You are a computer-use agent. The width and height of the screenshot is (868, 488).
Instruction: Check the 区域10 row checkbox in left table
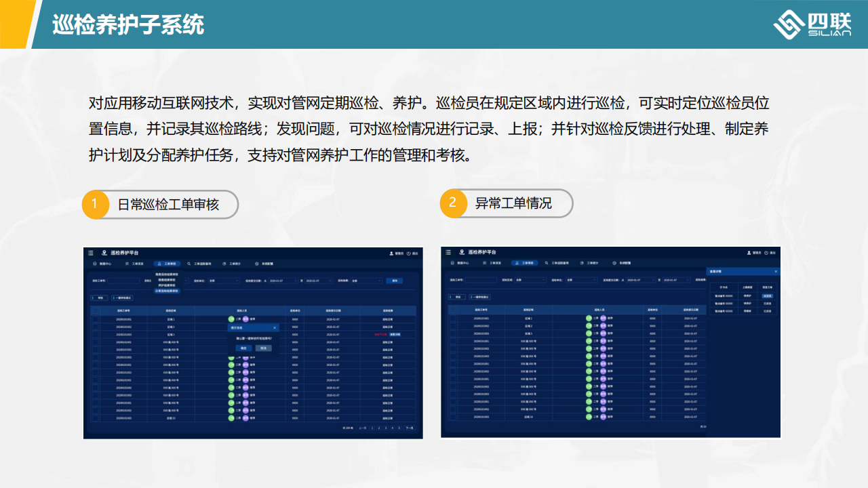(95, 418)
